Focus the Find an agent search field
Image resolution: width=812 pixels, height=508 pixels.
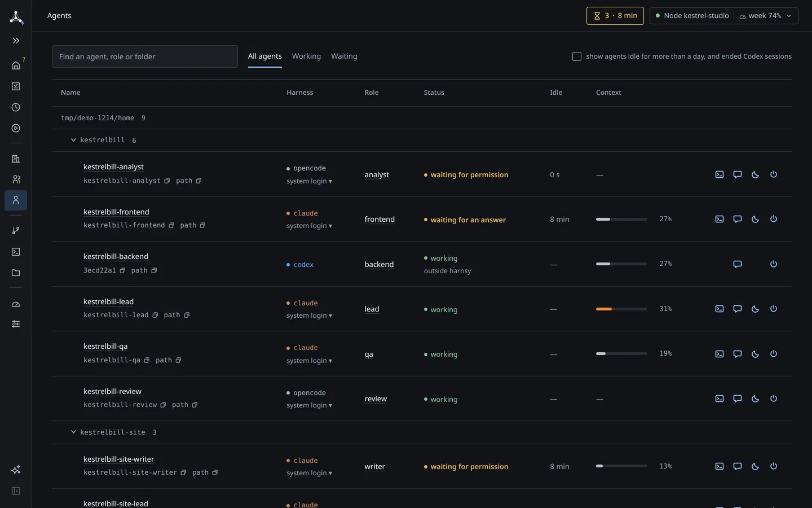tap(145, 56)
